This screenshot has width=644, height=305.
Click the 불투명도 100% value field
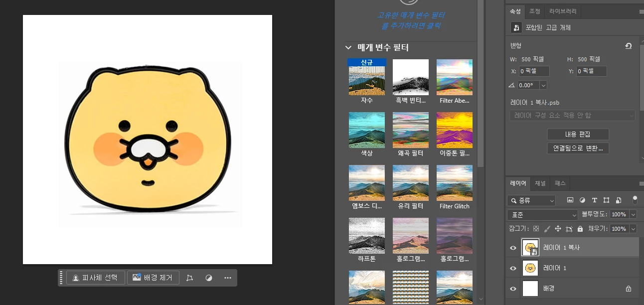pyautogui.click(x=620, y=214)
